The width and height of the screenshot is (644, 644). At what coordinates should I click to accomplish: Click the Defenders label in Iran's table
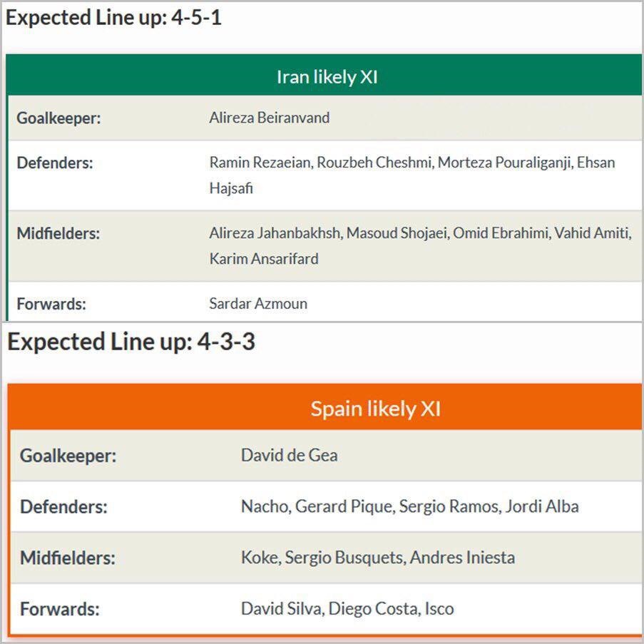tap(55, 163)
